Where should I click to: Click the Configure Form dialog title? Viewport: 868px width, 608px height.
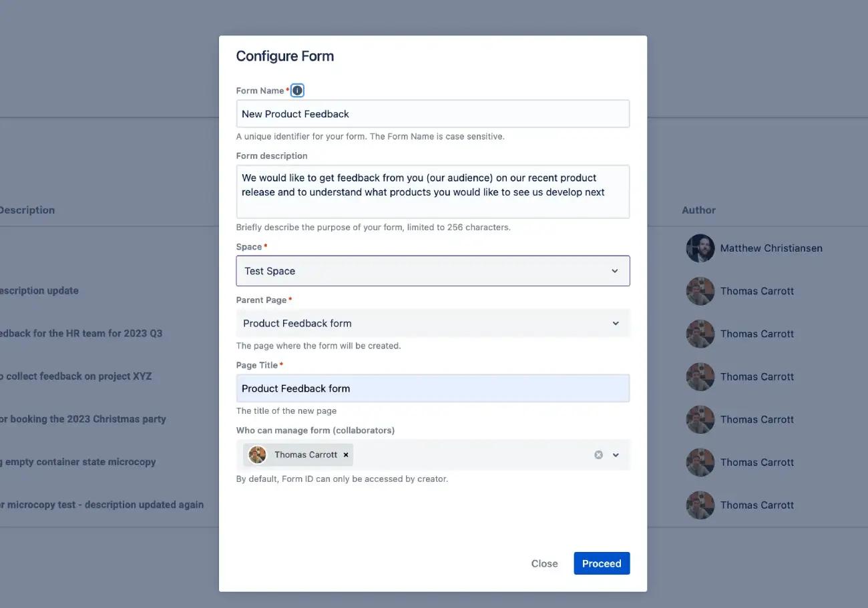285,56
